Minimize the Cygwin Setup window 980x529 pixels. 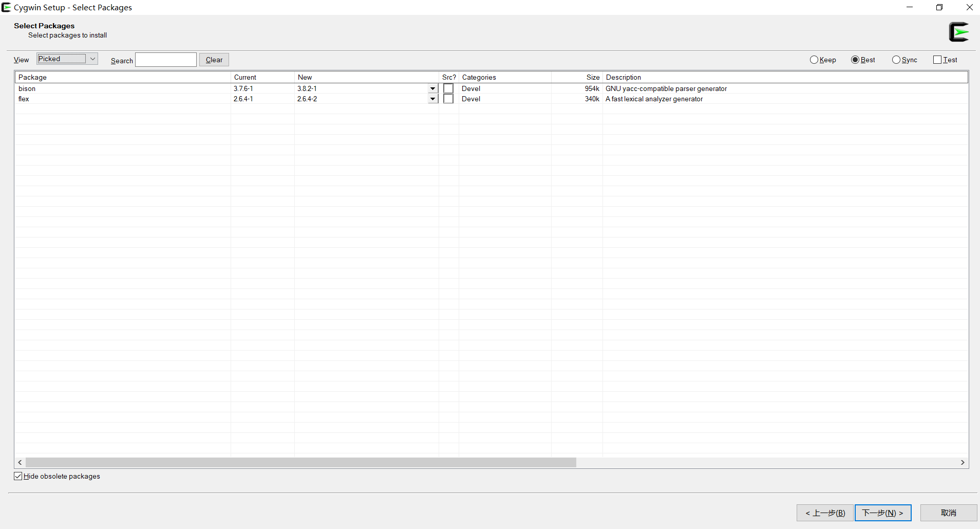[910, 7]
